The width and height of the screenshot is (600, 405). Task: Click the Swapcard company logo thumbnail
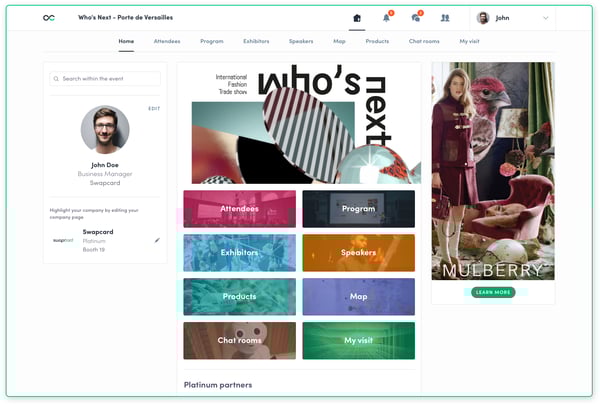(63, 240)
